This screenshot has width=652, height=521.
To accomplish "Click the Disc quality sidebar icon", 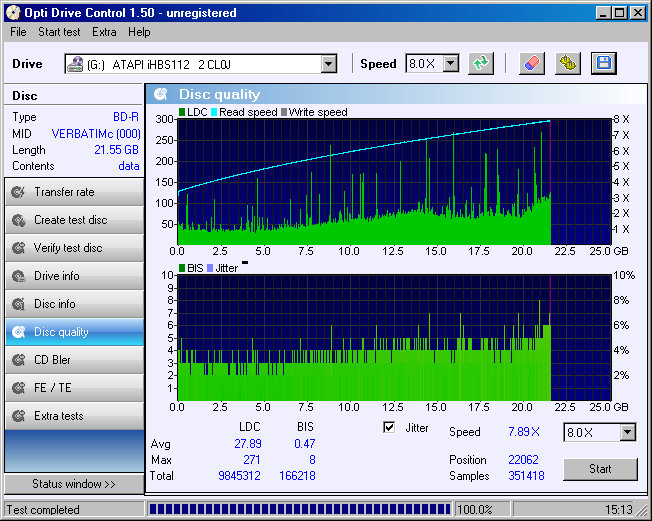I will [x=18, y=332].
